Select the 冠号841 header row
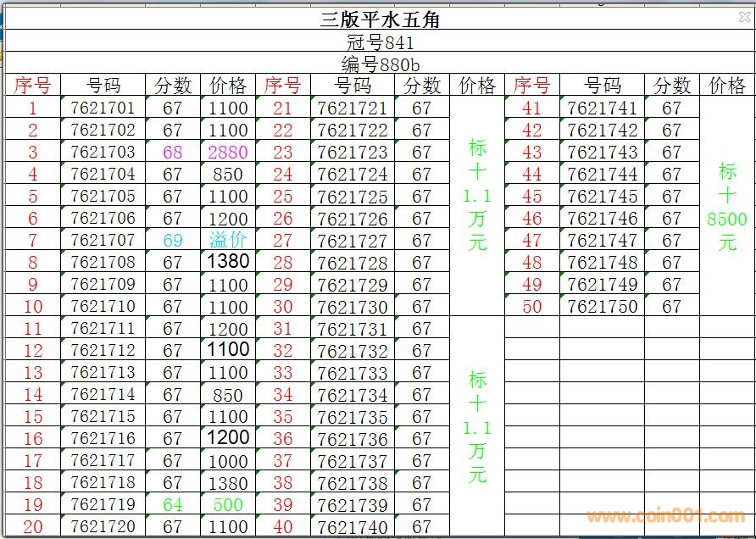 click(x=379, y=42)
